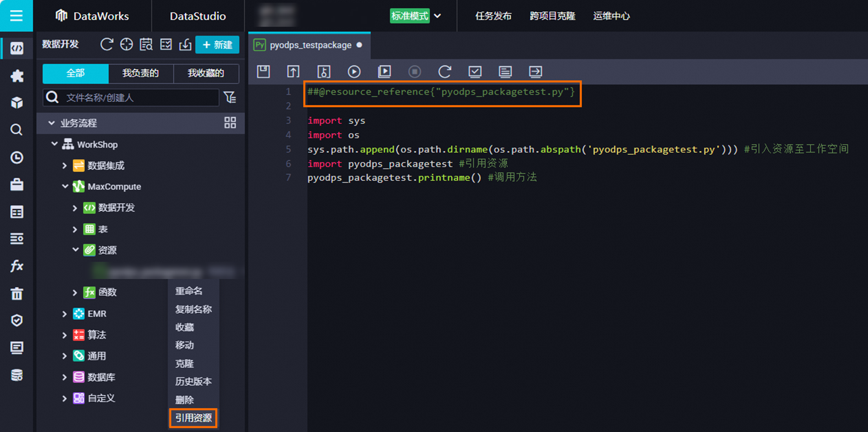Open the clock run history sidebar icon
This screenshot has height=432, width=868.
pyautogui.click(x=17, y=157)
